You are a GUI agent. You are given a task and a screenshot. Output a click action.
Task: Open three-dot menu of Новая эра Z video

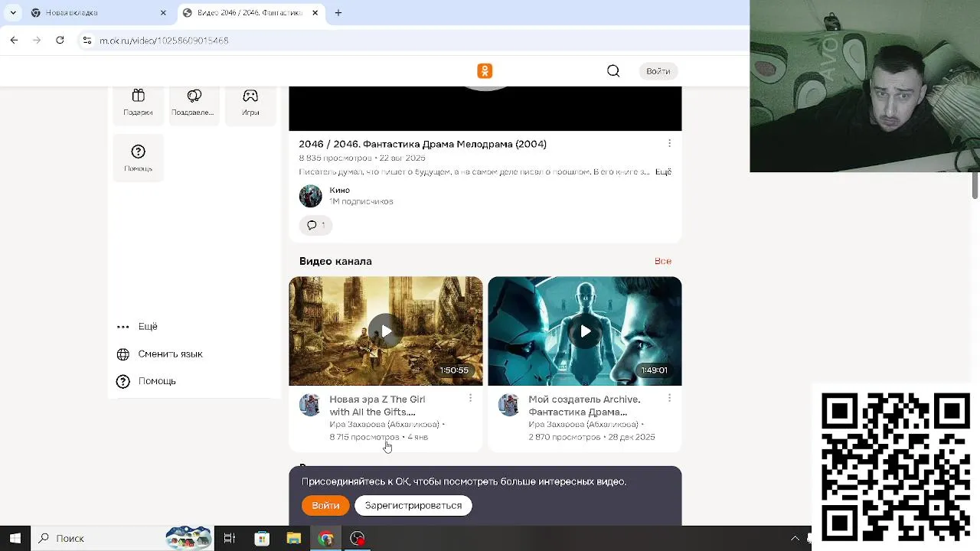[470, 398]
